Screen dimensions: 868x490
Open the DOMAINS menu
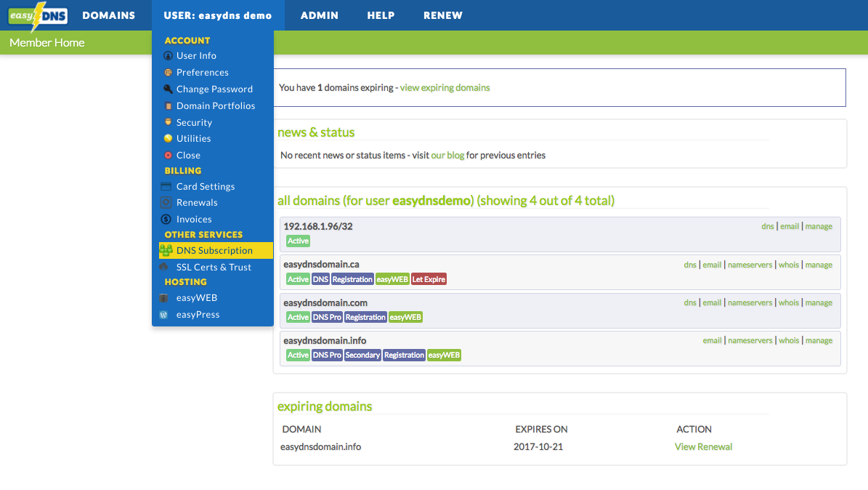(108, 15)
